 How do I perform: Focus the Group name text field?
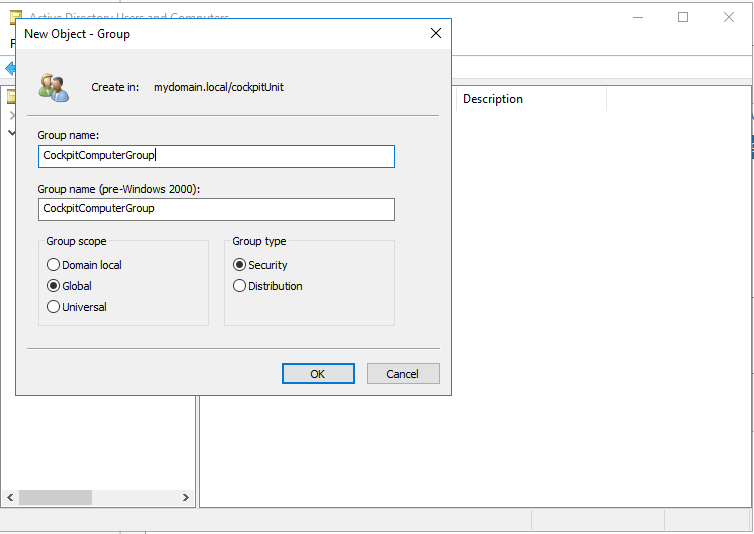pos(216,156)
